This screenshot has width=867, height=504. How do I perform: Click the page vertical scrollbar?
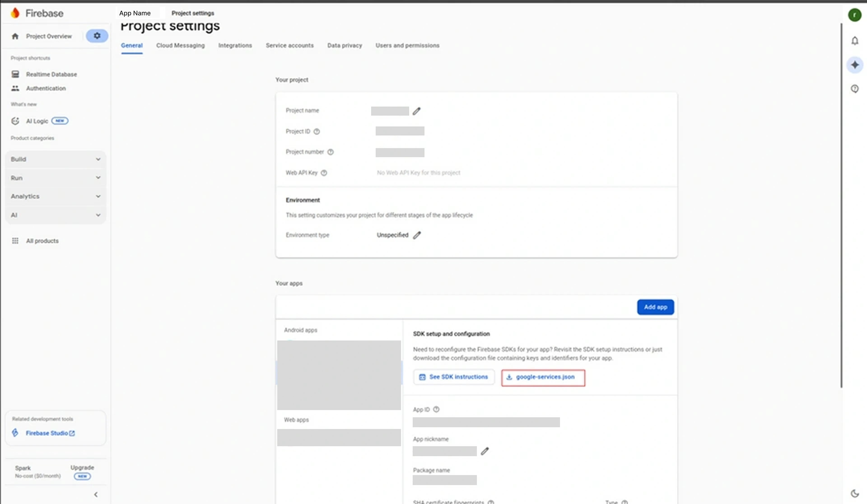(x=841, y=205)
